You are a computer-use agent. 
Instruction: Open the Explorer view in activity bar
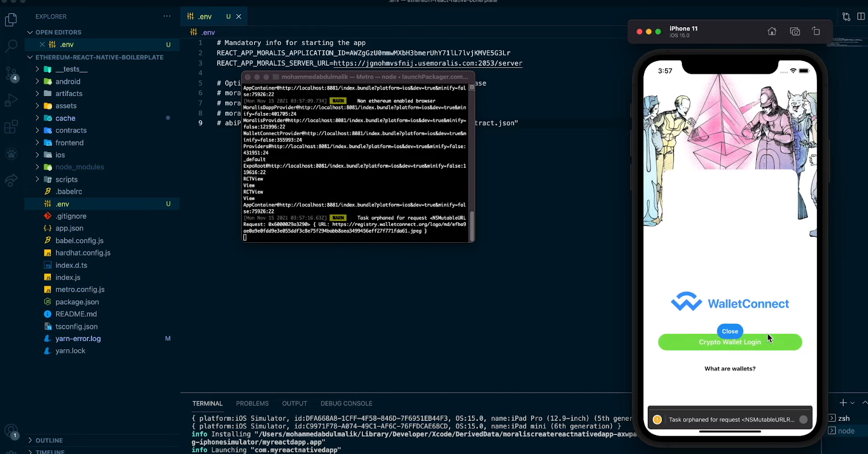11,20
